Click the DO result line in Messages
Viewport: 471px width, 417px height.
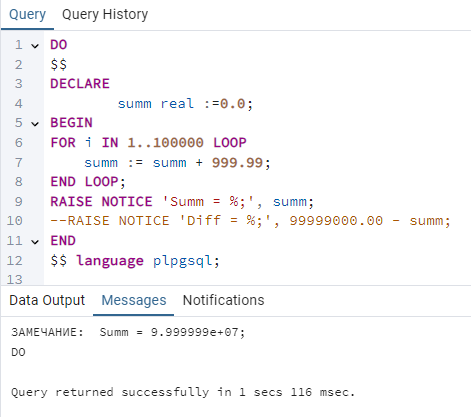(18, 352)
